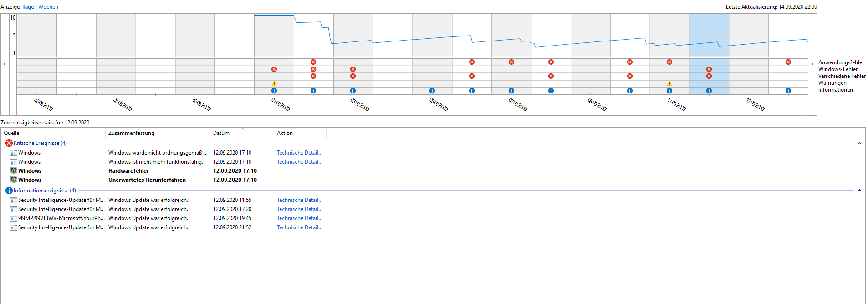This screenshot has width=868, height=304.
Task: Click the Windows-Fehler marker in the highlighted 12.09 column
Action: (709, 69)
